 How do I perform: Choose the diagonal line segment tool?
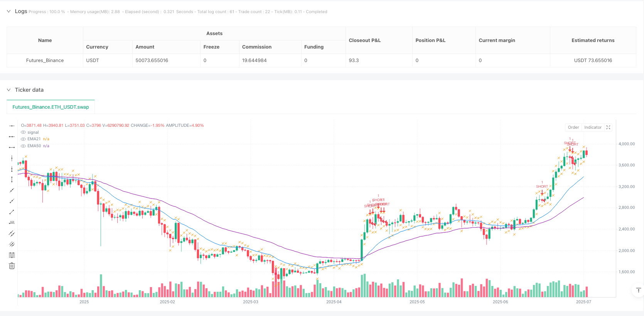pyautogui.click(x=12, y=212)
